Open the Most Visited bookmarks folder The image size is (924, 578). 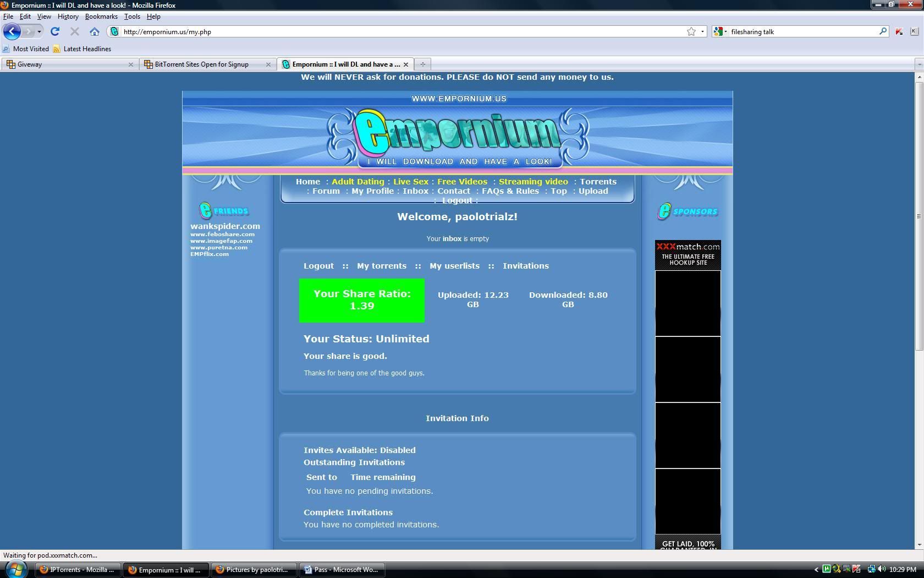(25, 48)
